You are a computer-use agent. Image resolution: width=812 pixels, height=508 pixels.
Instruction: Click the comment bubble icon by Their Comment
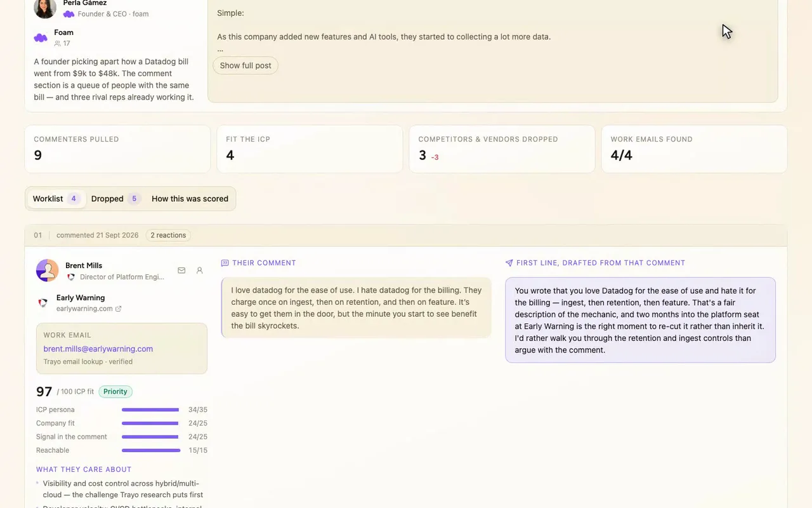pos(225,263)
